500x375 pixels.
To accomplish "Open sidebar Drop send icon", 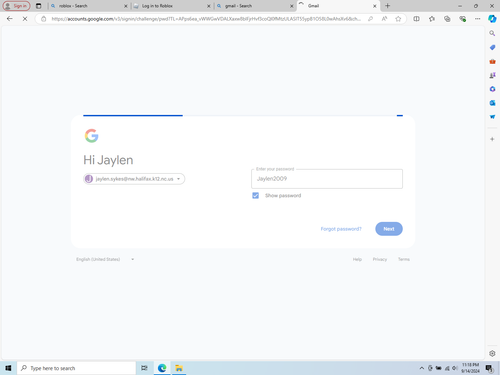I will 492,117.
